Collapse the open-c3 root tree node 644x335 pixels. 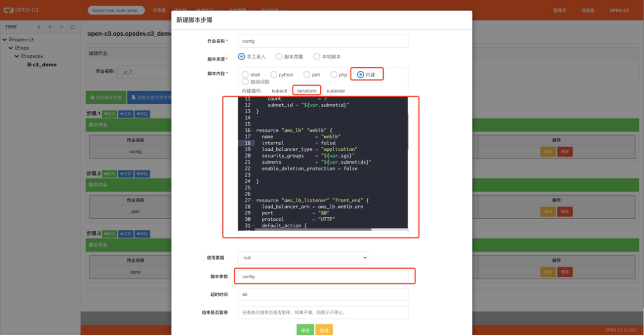(5, 39)
